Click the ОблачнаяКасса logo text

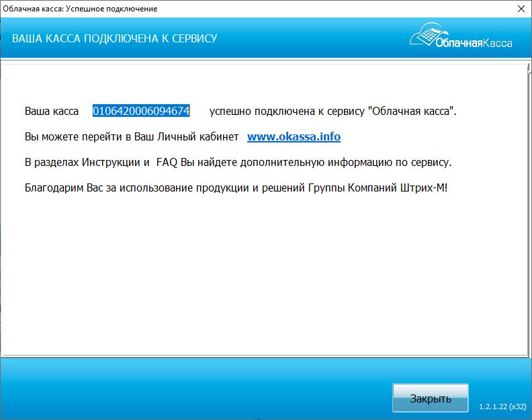tap(473, 43)
